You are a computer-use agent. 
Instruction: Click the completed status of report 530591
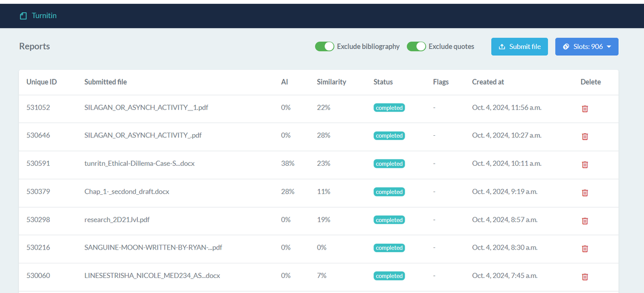pyautogui.click(x=389, y=164)
